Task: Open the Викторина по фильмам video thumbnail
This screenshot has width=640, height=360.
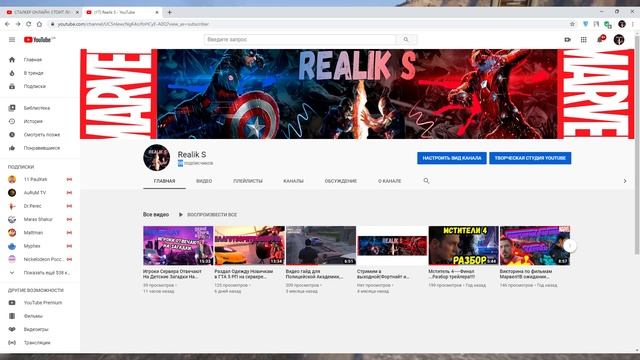Action: 535,246
